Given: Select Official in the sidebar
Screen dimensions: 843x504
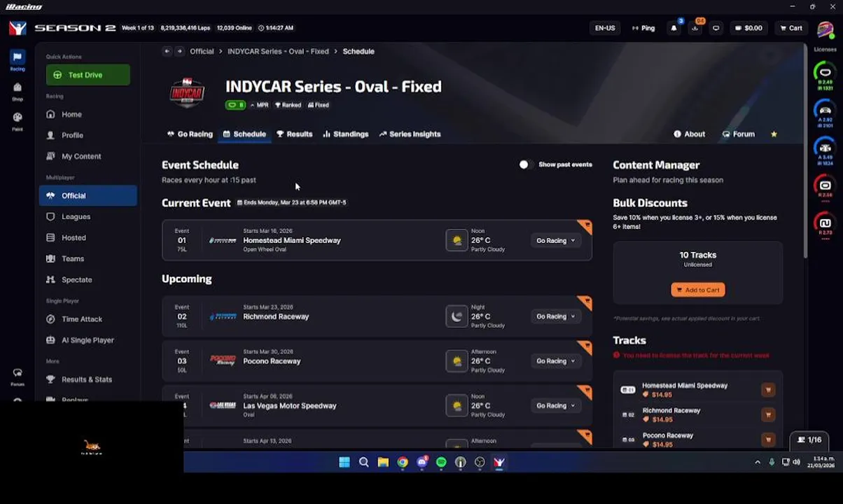Looking at the screenshot, I should click(x=88, y=195).
